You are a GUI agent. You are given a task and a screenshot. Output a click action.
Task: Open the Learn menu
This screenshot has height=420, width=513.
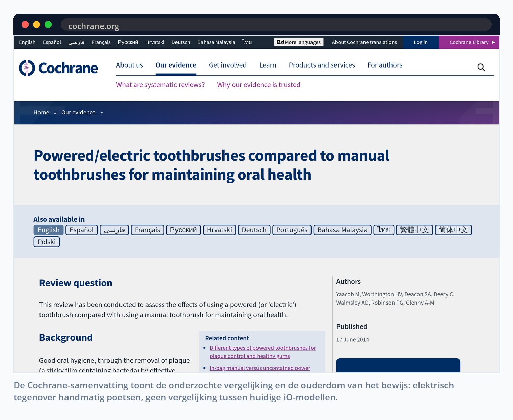click(x=268, y=65)
